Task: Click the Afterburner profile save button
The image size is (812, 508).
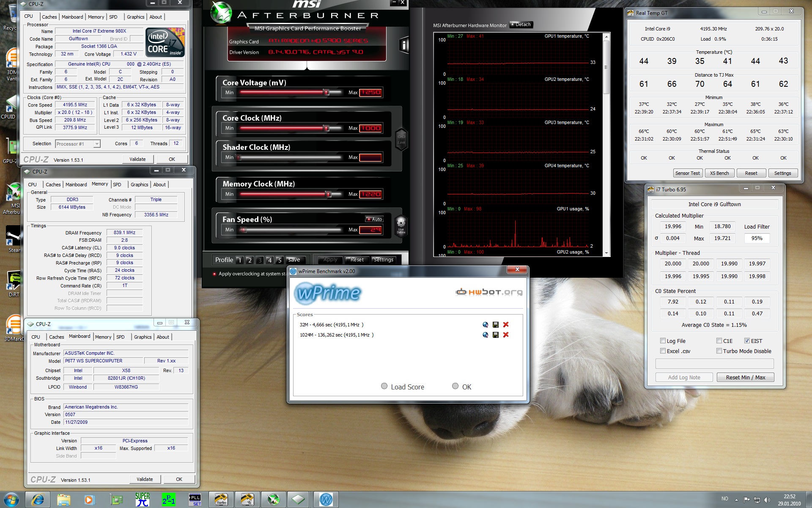Action: click(294, 260)
